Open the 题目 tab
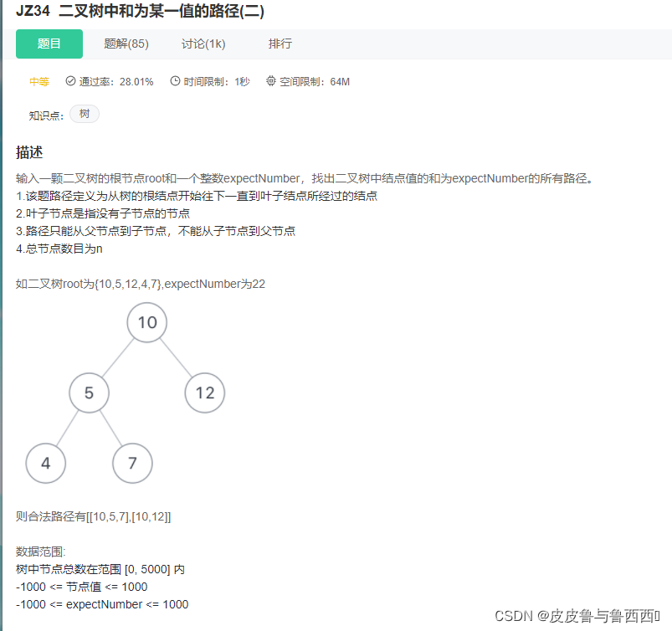672x631 pixels. tap(49, 44)
